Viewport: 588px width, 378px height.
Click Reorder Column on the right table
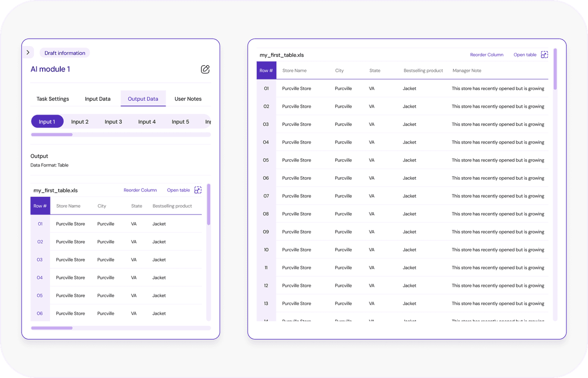[487, 54]
